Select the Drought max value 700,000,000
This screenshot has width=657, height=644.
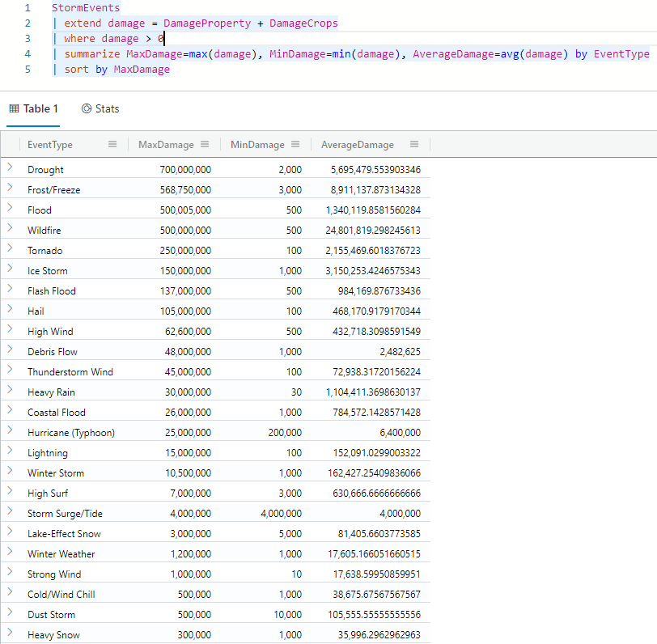(x=185, y=170)
